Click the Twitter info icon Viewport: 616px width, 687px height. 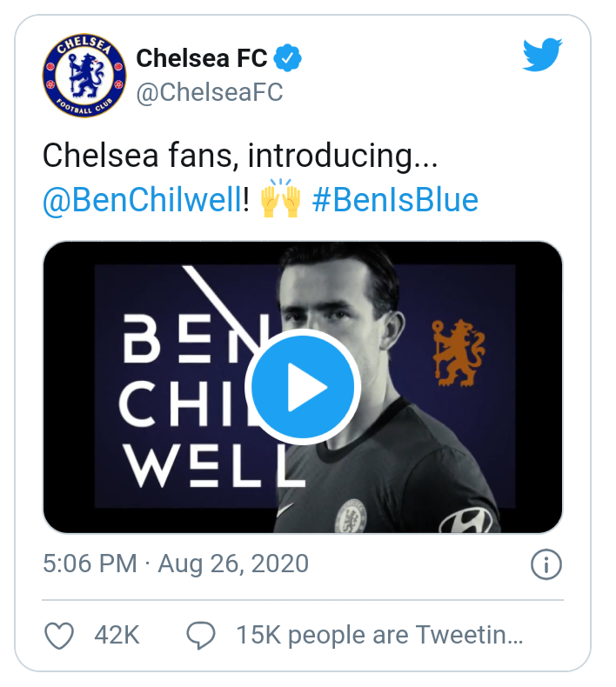546,564
